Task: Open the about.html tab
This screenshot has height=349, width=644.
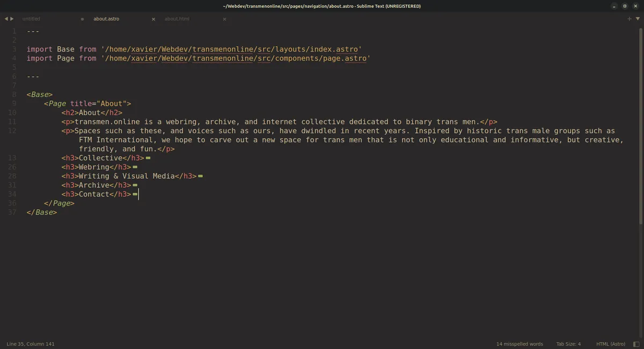Action: 177,19
